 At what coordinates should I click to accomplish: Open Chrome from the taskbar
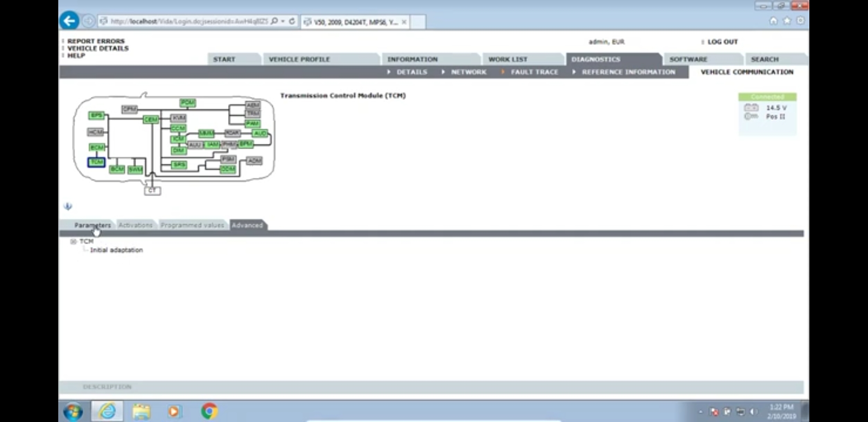point(209,411)
